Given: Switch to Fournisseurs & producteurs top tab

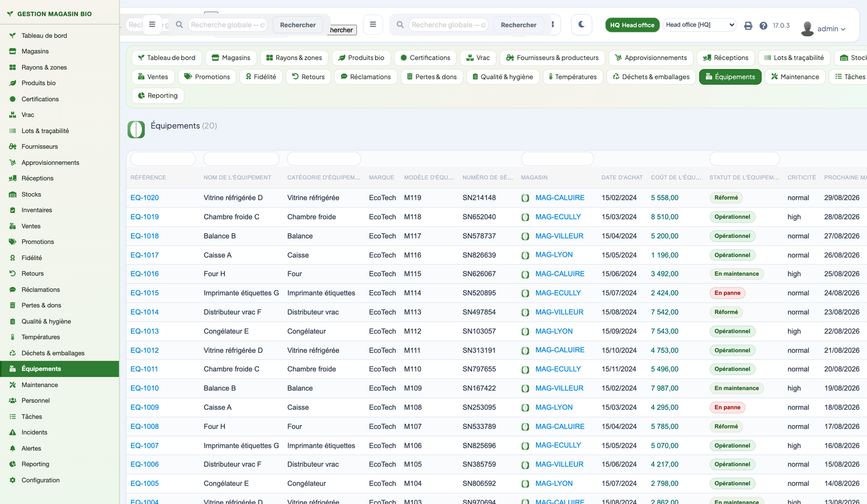Looking at the screenshot, I should tap(552, 58).
